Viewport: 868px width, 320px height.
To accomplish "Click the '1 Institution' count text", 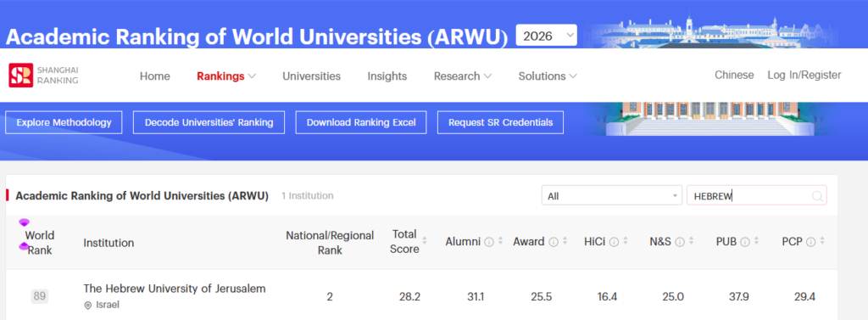I will 307,196.
